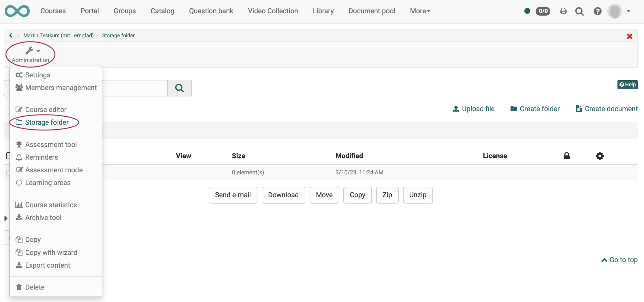This screenshot has width=644, height=302.
Task: Toggle the green online presence indicator
Action: pos(528,11)
